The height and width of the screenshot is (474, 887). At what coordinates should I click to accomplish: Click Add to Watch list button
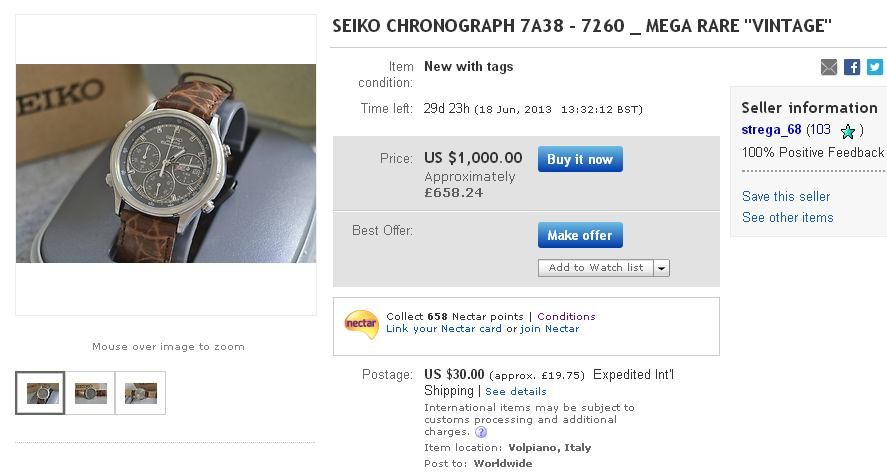coord(595,268)
